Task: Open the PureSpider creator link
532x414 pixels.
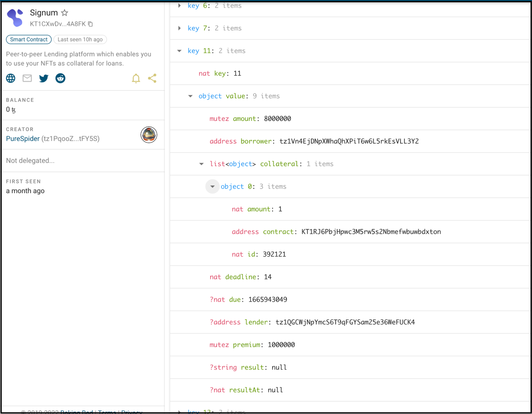Action: point(23,139)
